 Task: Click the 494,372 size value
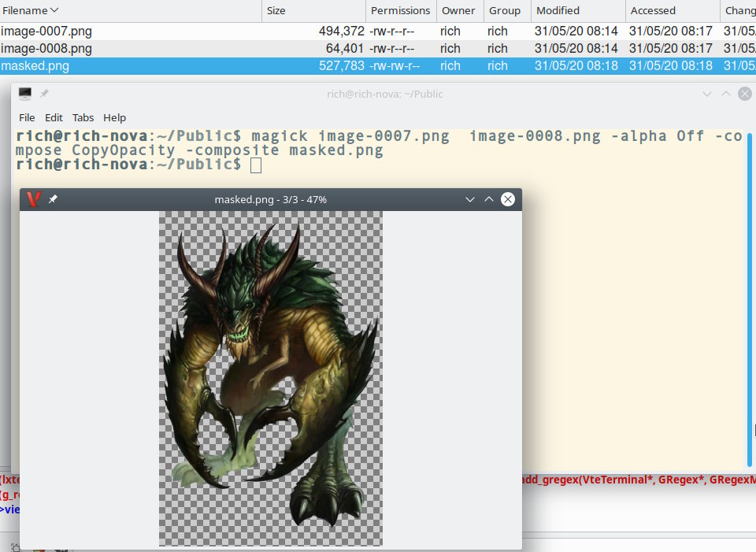point(341,31)
